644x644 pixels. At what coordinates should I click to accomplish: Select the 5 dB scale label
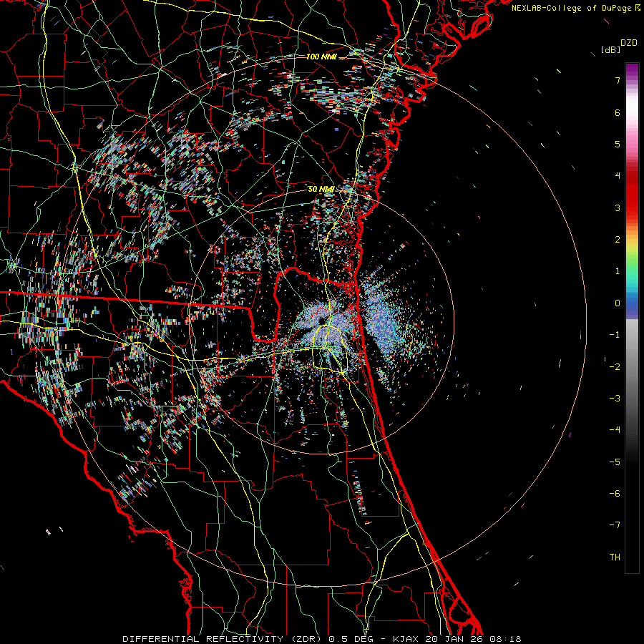[x=618, y=144]
